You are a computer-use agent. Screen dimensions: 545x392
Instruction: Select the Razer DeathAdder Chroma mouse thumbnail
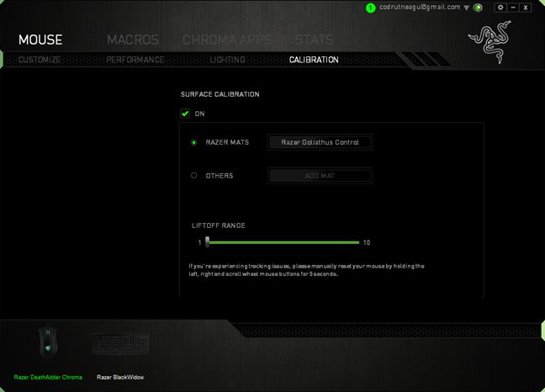coord(48,342)
